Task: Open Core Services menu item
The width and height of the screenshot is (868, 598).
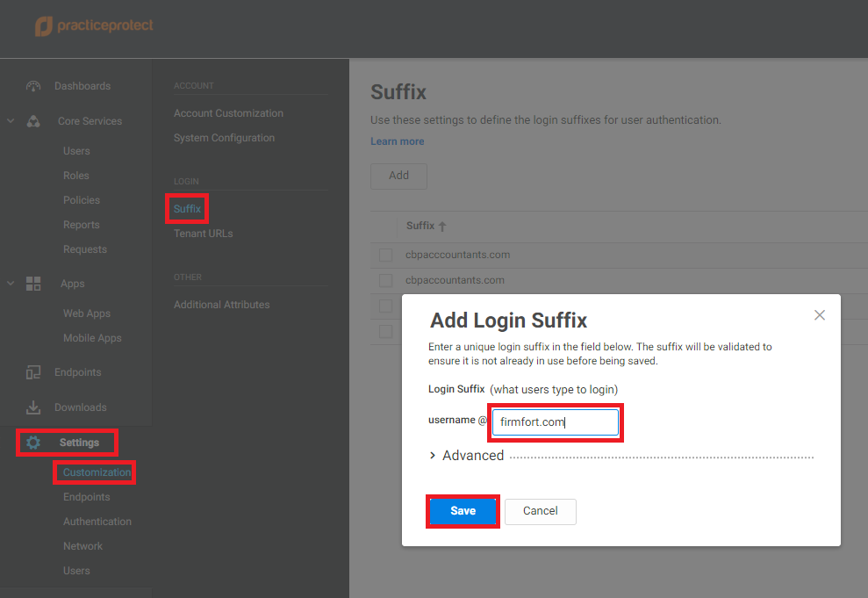Action: point(90,121)
